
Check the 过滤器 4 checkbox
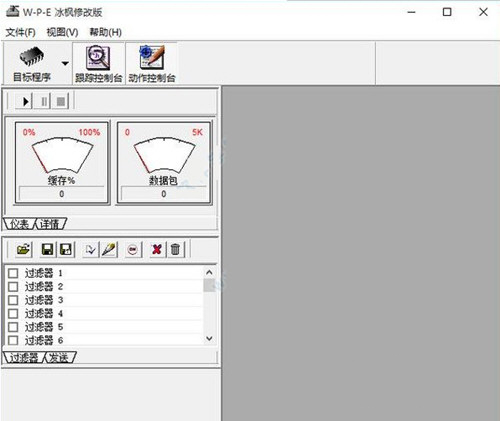point(13,314)
